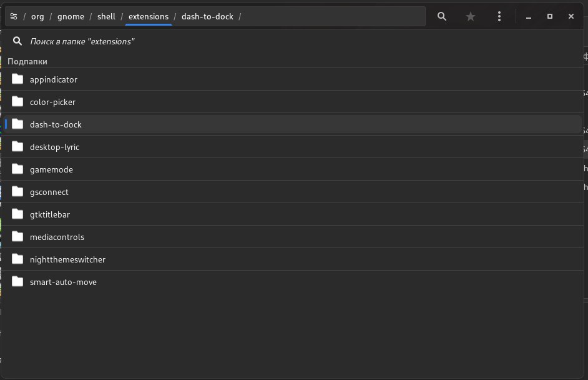The image size is (588, 380).
Task: Open the gsconnect folder
Action: [293, 192]
